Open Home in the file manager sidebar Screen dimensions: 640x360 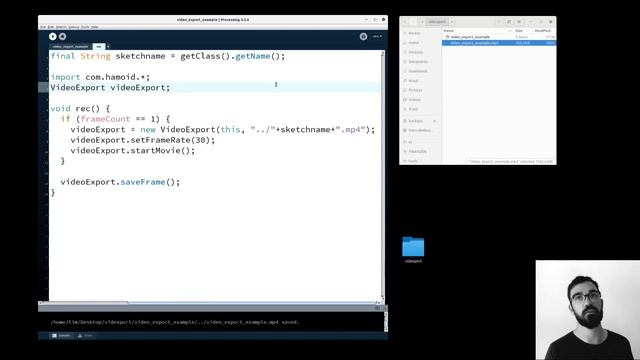[414, 42]
